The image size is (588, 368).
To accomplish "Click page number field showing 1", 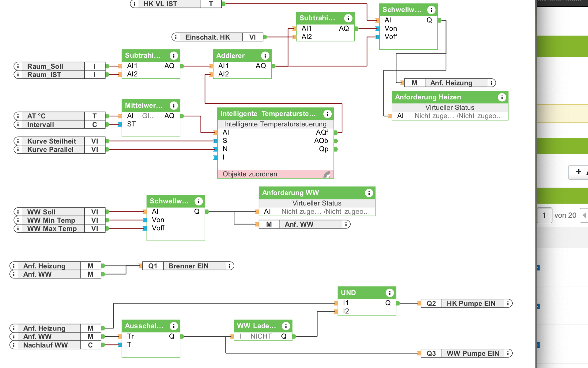I will 544,215.
